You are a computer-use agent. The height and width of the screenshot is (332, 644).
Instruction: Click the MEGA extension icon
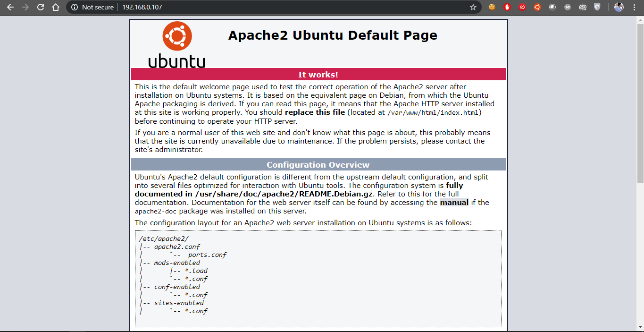click(x=568, y=7)
